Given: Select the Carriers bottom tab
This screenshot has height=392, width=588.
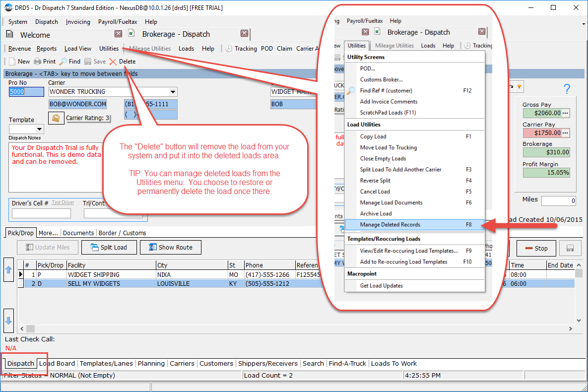Looking at the screenshot, I should pyautogui.click(x=182, y=364).
